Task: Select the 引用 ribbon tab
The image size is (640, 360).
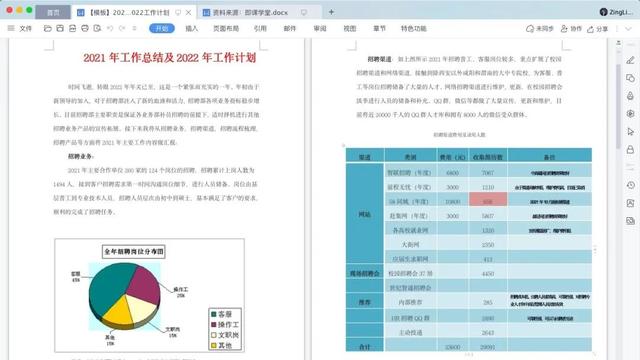Action: 260,29
